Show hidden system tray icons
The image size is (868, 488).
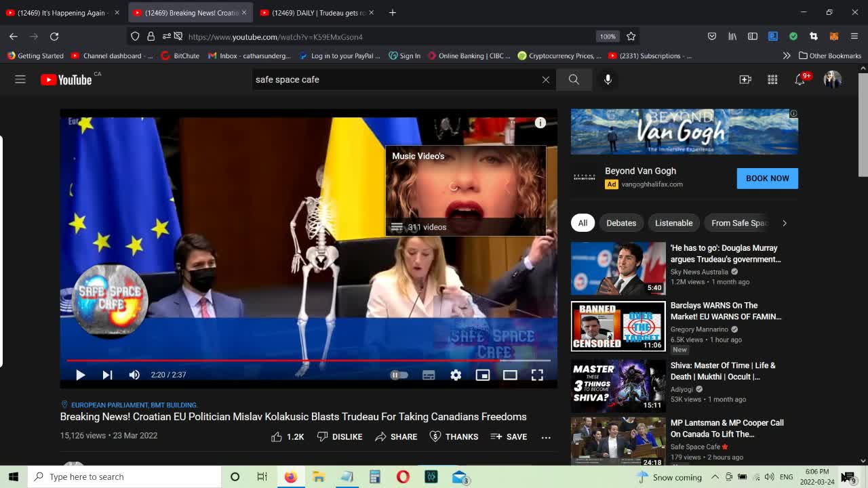715,476
